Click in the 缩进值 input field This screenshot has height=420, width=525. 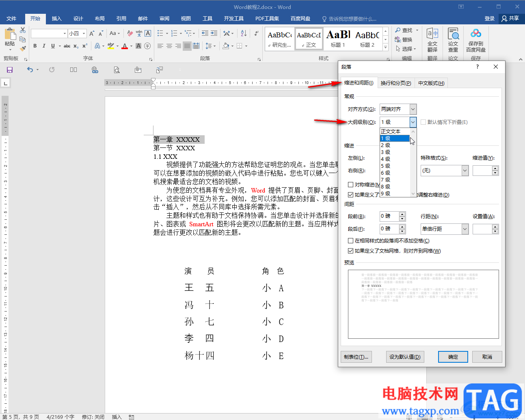(482, 171)
